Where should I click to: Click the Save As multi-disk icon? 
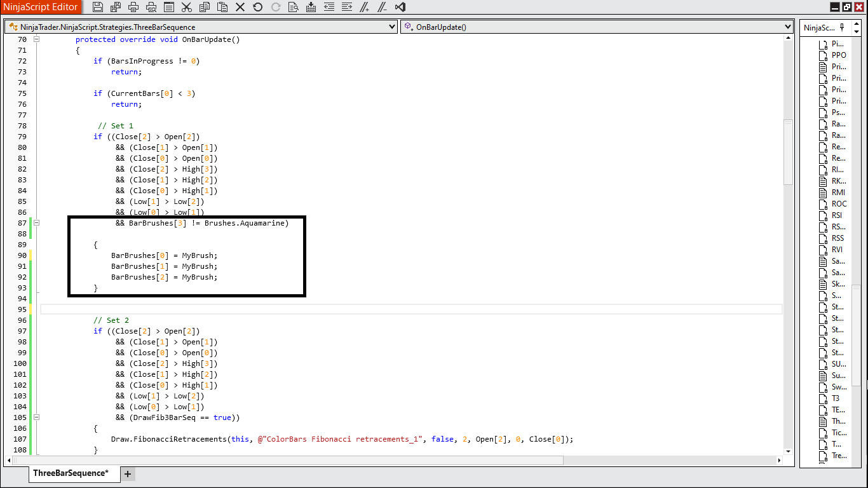tap(115, 7)
